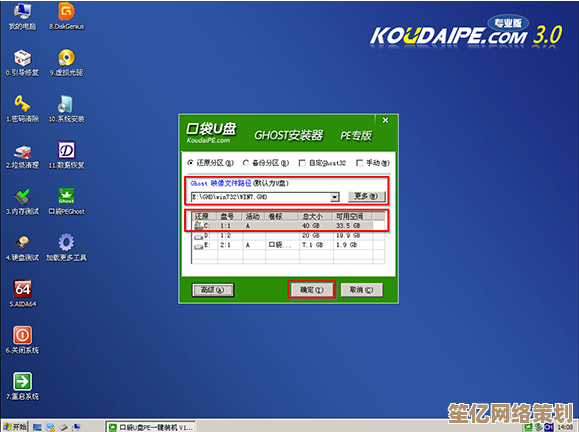Click the fourth quick launch icon after the 开始 button

(76, 427)
